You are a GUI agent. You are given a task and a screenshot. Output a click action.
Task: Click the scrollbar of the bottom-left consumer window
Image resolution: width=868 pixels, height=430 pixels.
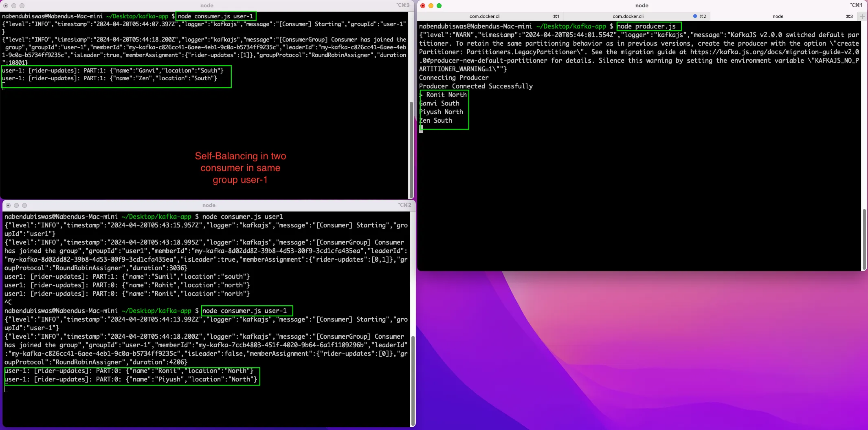pos(413,380)
